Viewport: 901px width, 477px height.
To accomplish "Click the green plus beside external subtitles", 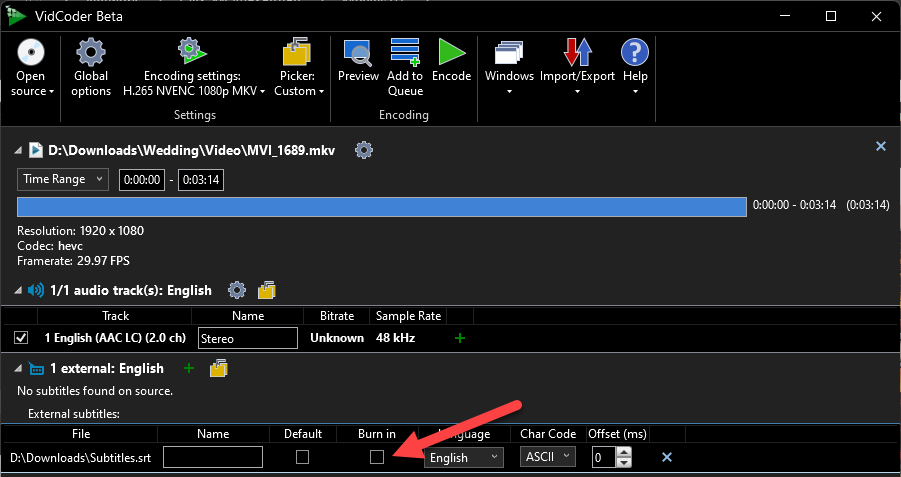I will [189, 369].
